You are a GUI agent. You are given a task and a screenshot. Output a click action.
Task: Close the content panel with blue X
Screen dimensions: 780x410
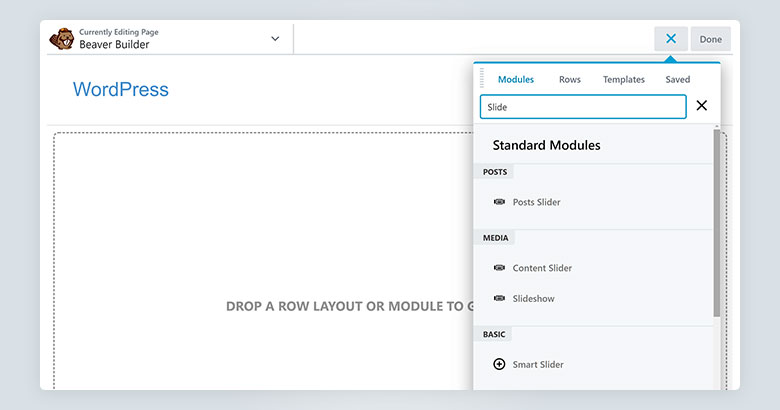tap(671, 39)
